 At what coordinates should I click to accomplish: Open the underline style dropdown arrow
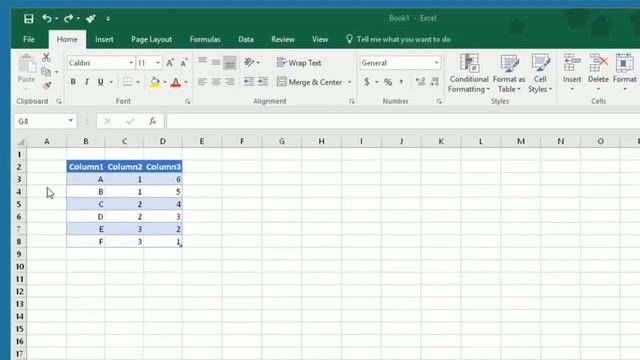pyautogui.click(x=111, y=82)
